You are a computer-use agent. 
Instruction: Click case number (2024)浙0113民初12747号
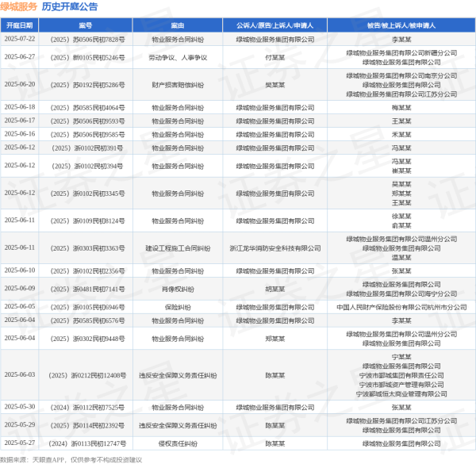pos(87,443)
